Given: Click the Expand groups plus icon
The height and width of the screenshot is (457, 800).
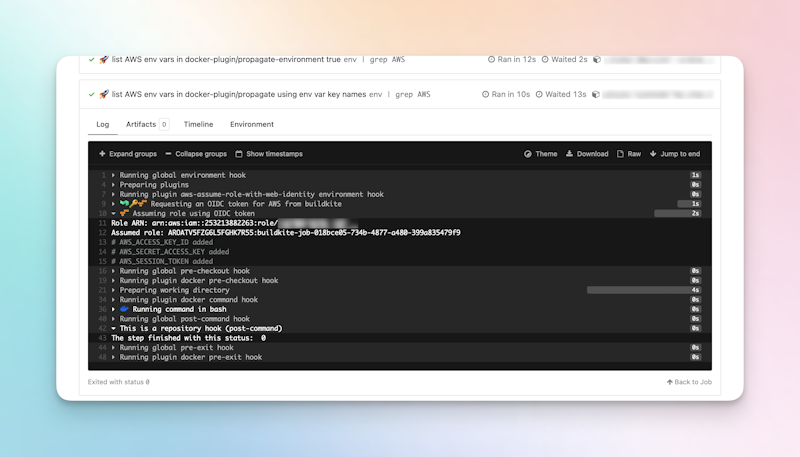Looking at the screenshot, I should [102, 154].
